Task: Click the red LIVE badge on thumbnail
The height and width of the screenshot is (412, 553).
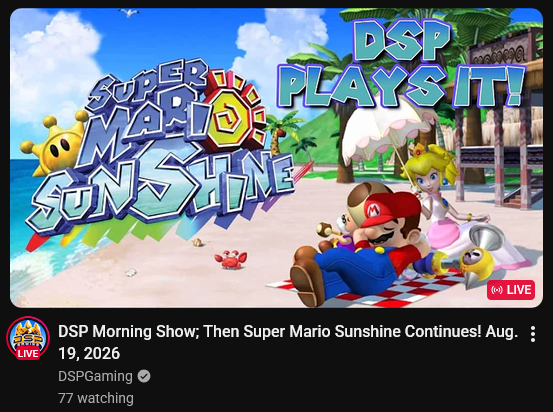Action: click(x=511, y=290)
